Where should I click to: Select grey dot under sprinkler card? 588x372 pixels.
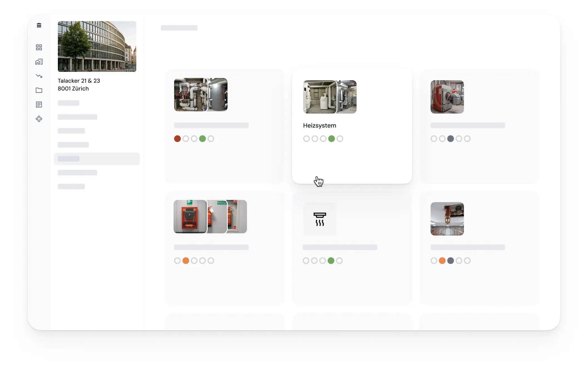tap(451, 261)
